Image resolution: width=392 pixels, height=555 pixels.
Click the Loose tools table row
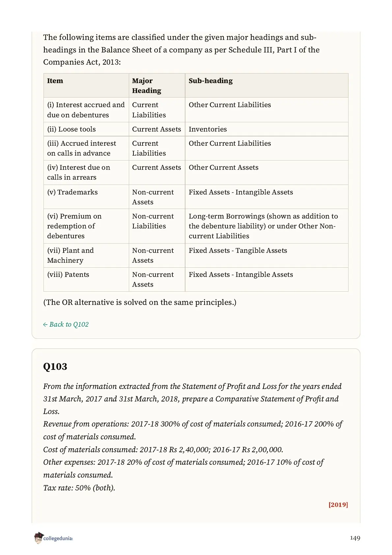pyautogui.click(x=196, y=129)
